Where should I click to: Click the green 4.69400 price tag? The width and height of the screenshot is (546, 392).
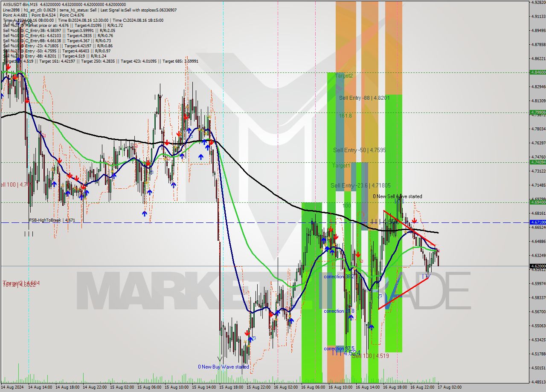click(x=537, y=202)
